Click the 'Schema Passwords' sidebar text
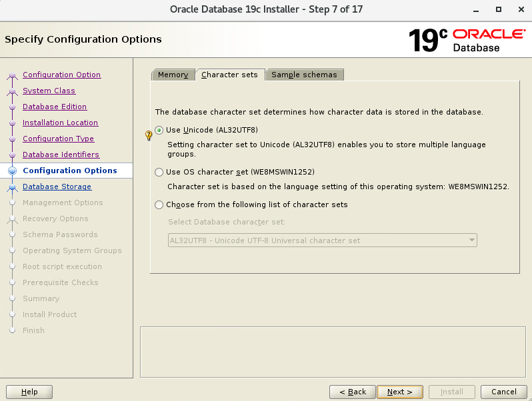Viewport: 532px width, 401px height. (60, 234)
